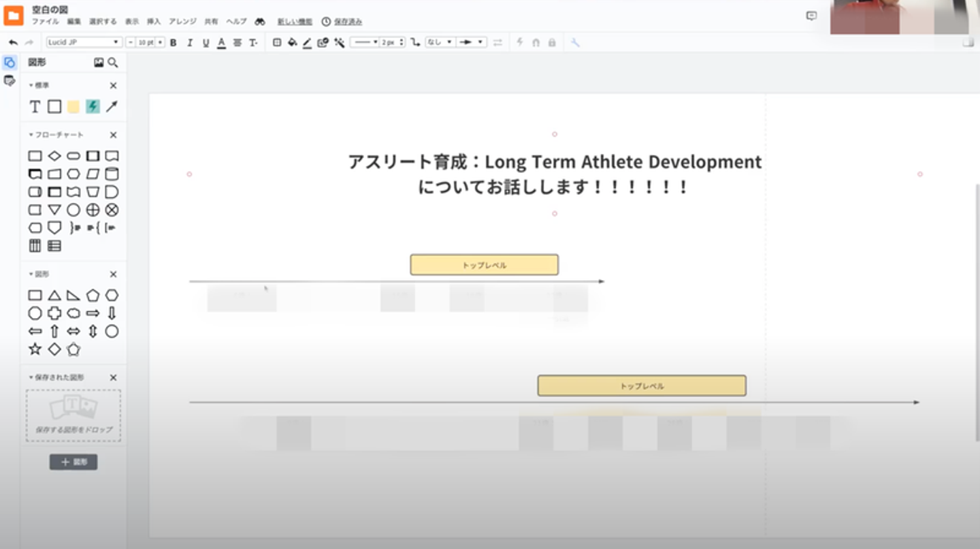
Task: Choose the star shape in 図形
Action: pos(35,349)
